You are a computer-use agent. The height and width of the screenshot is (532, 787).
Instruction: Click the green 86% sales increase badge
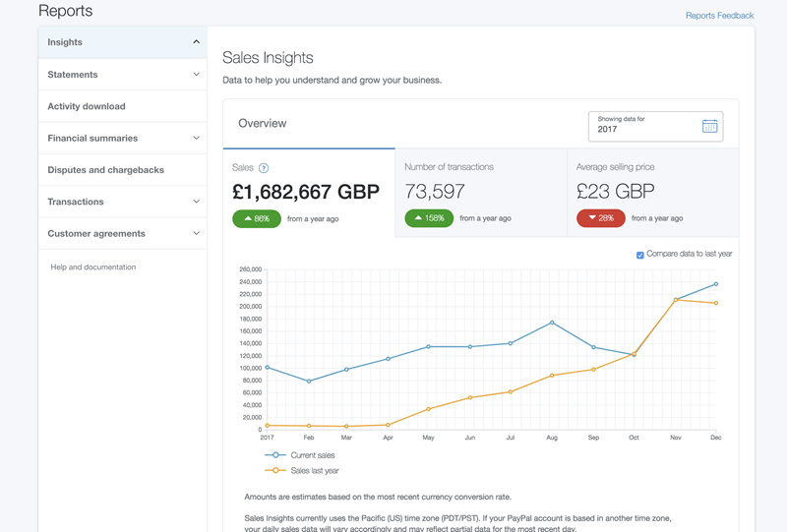point(257,218)
